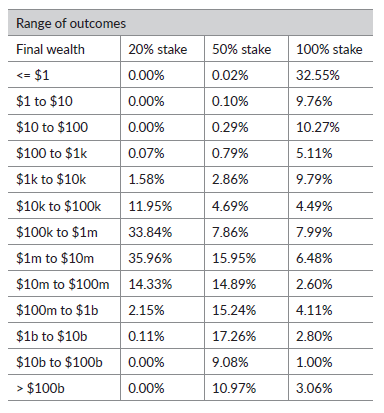The height and width of the screenshot is (413, 384).
Task: Select the Final wealth column header
Action: coord(50,49)
